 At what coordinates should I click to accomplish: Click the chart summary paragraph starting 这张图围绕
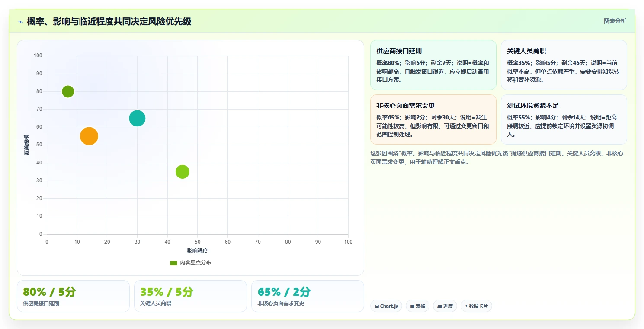(497, 158)
